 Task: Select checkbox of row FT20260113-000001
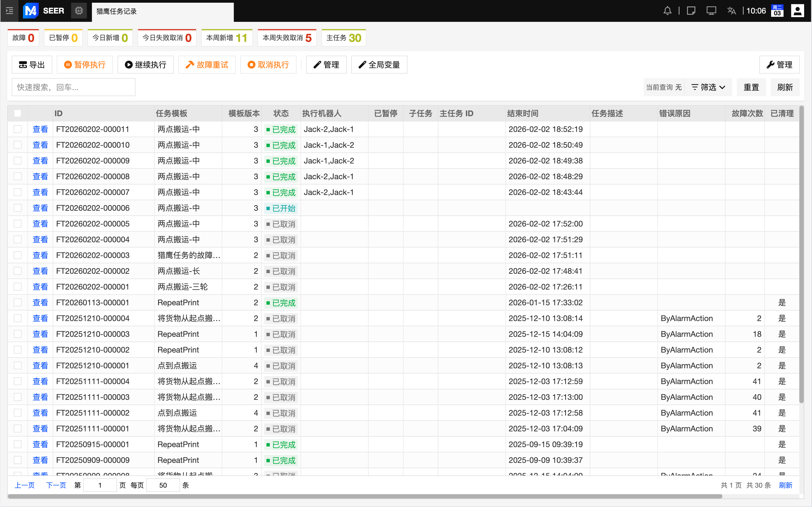(x=17, y=302)
